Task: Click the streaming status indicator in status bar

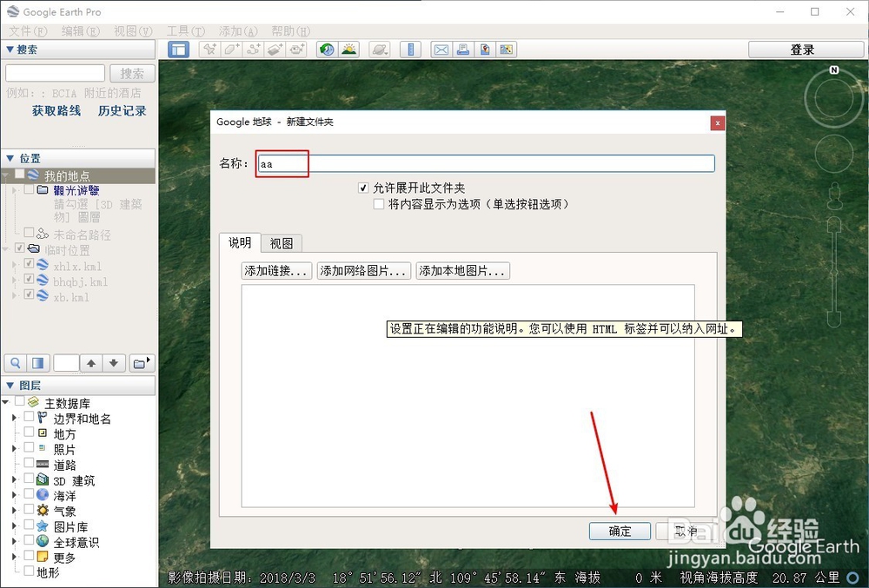Action: coord(853,578)
